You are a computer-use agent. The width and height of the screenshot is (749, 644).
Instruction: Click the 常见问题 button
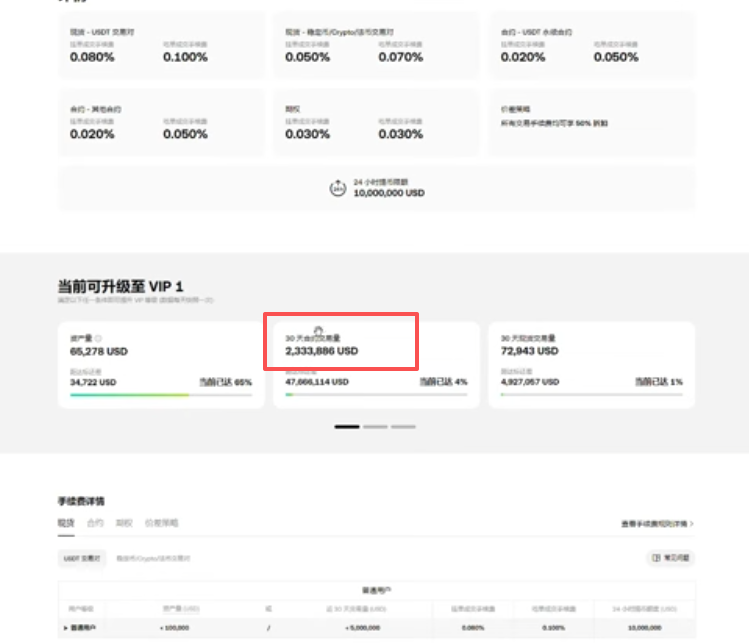pos(671,558)
